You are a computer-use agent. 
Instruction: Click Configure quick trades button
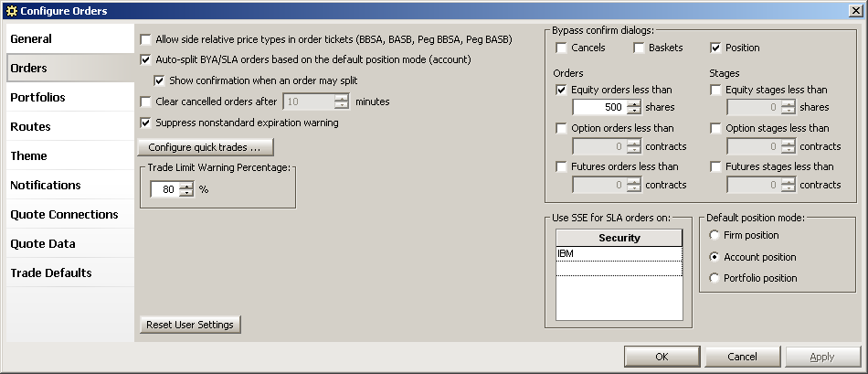(205, 146)
